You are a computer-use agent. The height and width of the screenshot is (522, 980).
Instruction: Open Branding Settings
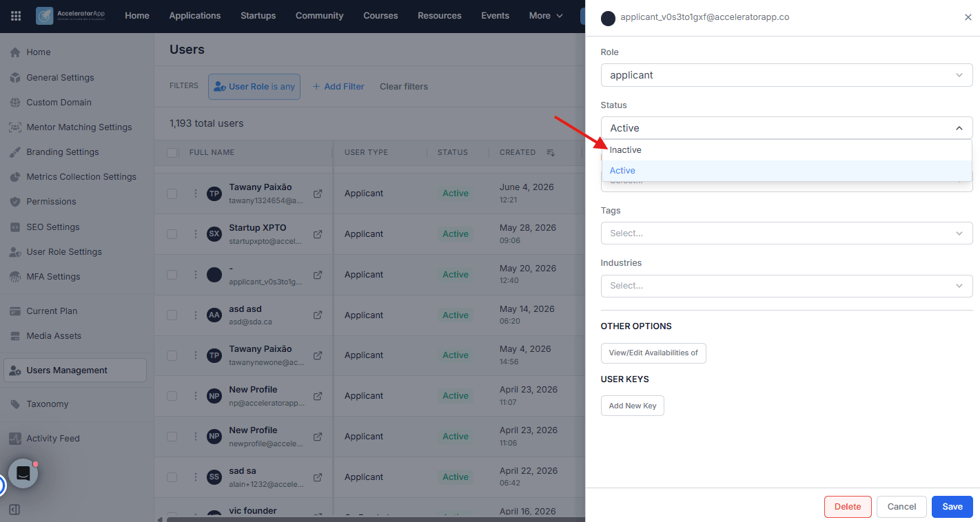click(63, 152)
